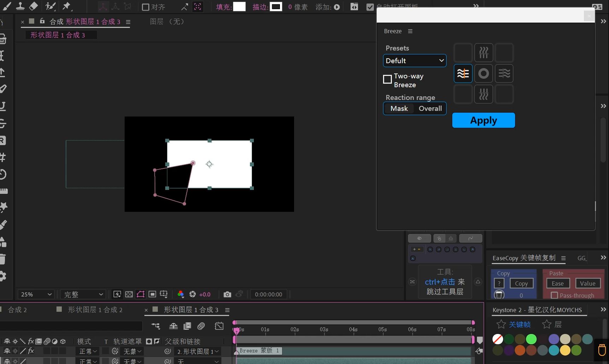Click the no-color label swatch in Keystone

point(498,339)
